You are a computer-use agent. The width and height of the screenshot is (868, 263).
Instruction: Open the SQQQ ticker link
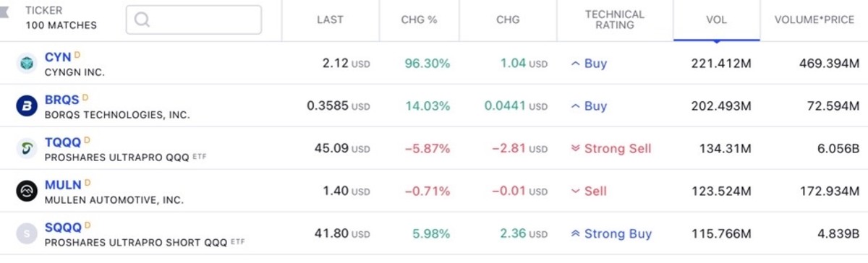63,228
